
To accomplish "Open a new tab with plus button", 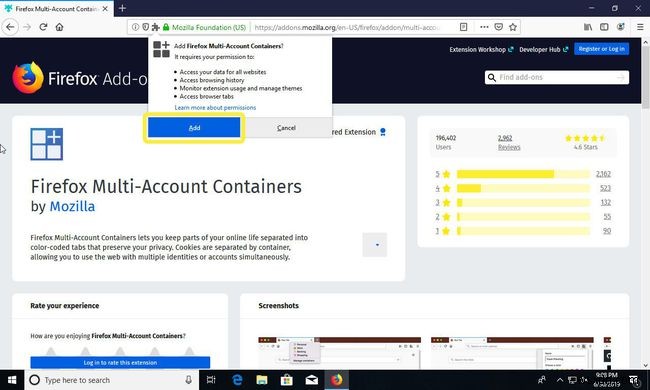I will 122,8.
